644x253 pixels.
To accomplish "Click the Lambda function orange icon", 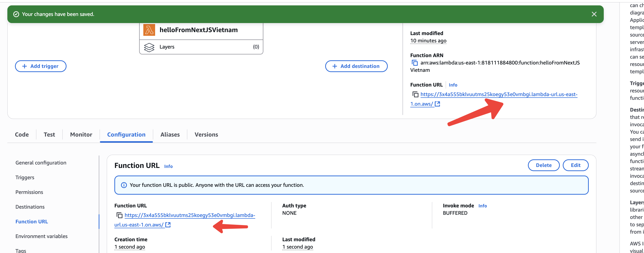I will (149, 30).
